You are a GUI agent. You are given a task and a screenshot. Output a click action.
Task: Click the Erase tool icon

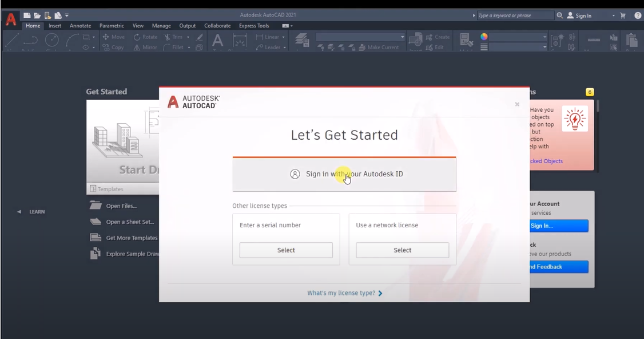coord(200,37)
